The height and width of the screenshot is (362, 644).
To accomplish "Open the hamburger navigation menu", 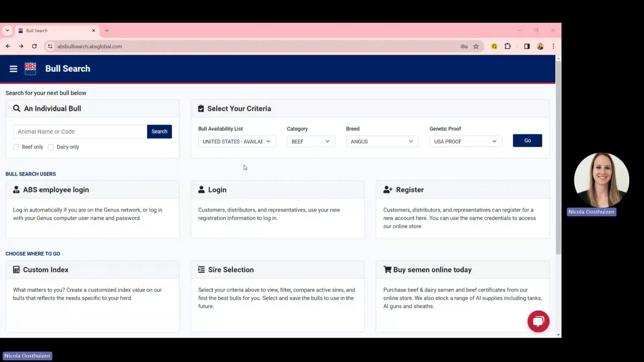I will tap(13, 69).
